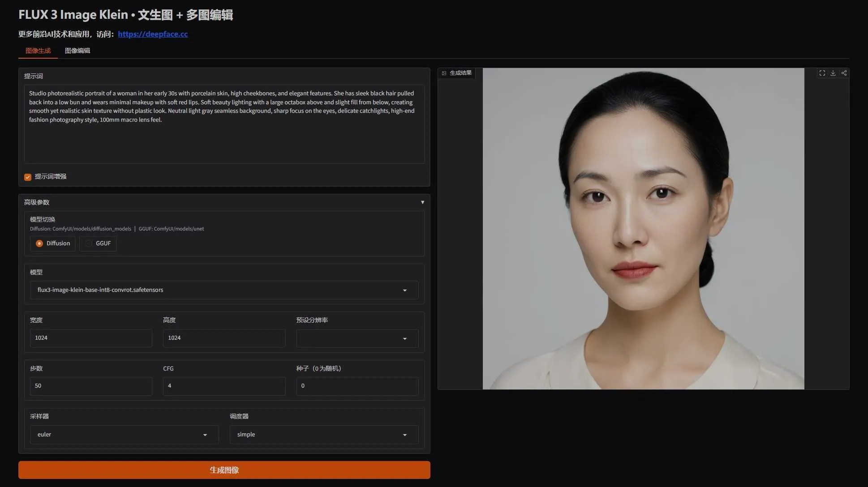Toggle the 提示词增强 checkbox
Image resolution: width=868 pixels, height=487 pixels.
(28, 177)
